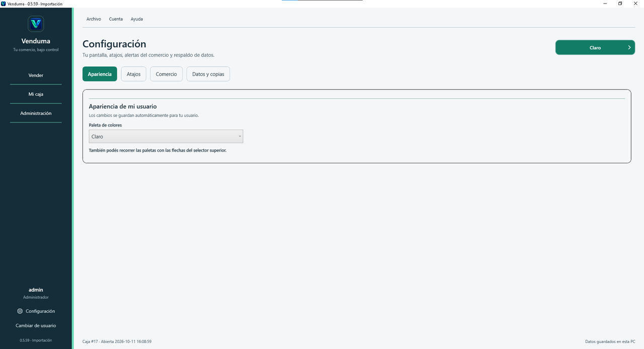Advance palette with the top selector's right arrow
644x349 pixels.
[x=629, y=47]
